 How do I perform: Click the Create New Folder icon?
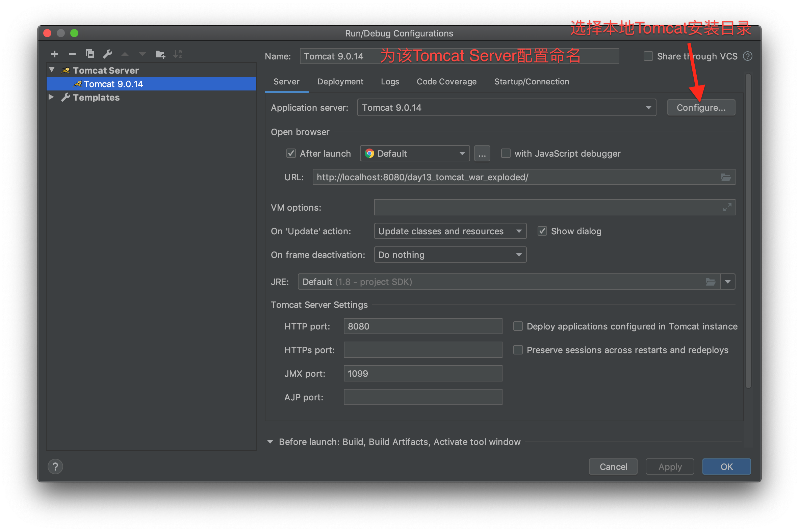(160, 54)
